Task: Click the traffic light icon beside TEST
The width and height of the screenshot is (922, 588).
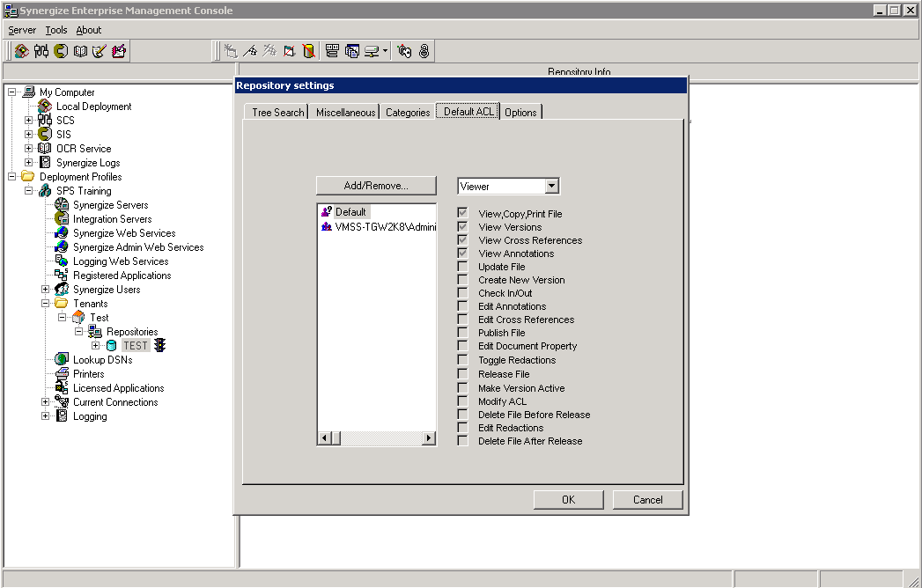Action: [x=159, y=345]
